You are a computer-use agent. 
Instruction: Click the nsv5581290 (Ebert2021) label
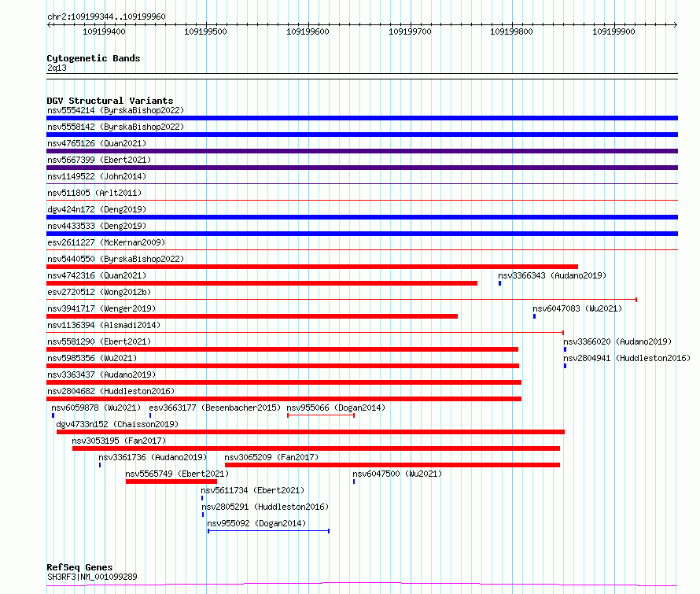click(x=99, y=341)
